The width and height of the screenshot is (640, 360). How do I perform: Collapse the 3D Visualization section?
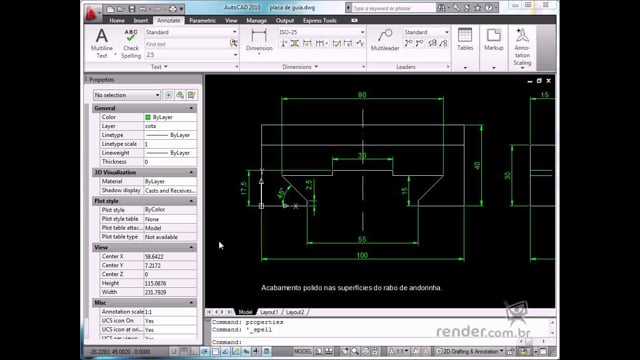191,172
